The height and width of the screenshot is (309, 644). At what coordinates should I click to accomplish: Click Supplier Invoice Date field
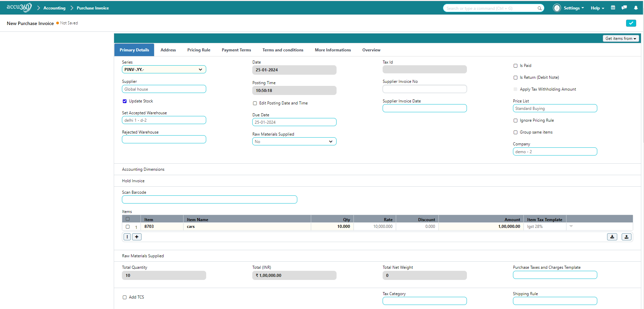(425, 108)
